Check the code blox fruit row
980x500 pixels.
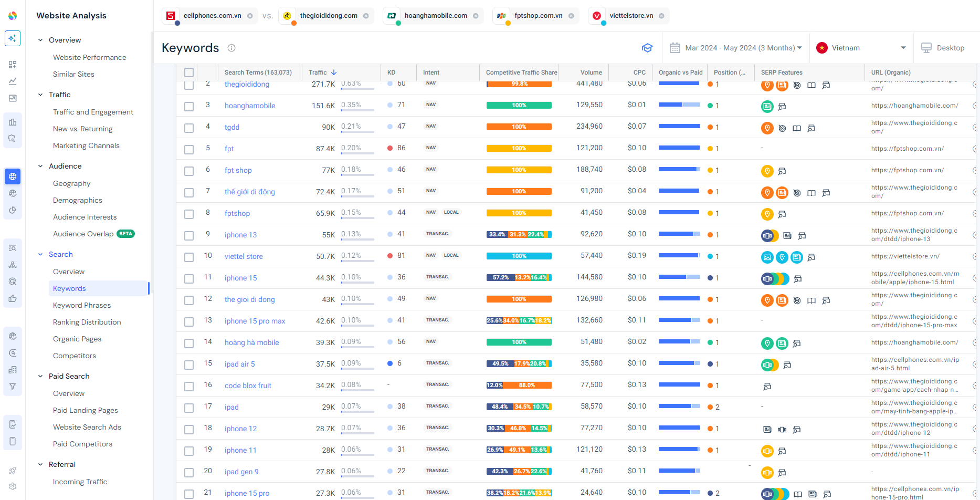pyautogui.click(x=189, y=386)
